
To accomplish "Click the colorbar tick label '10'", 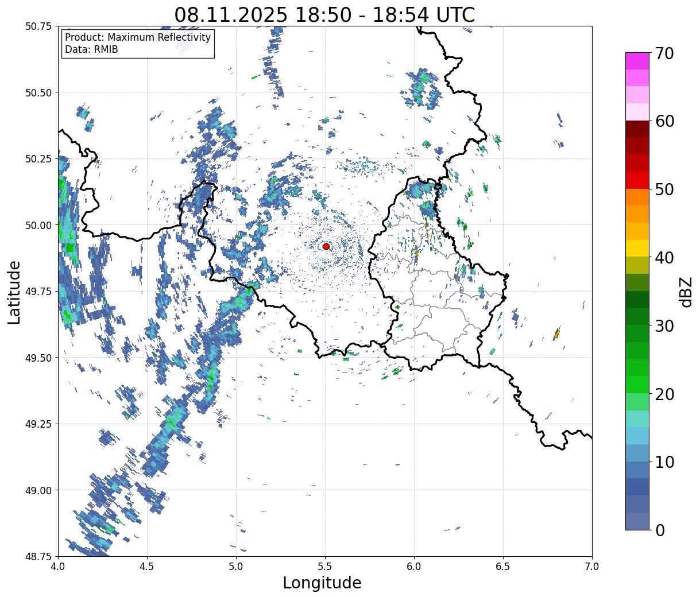I will [x=664, y=462].
